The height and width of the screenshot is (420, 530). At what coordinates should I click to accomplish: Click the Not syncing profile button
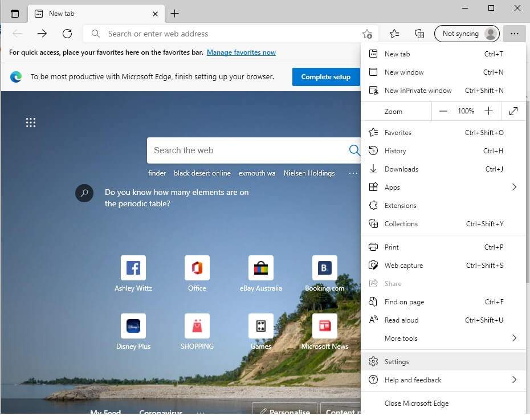[467, 34]
